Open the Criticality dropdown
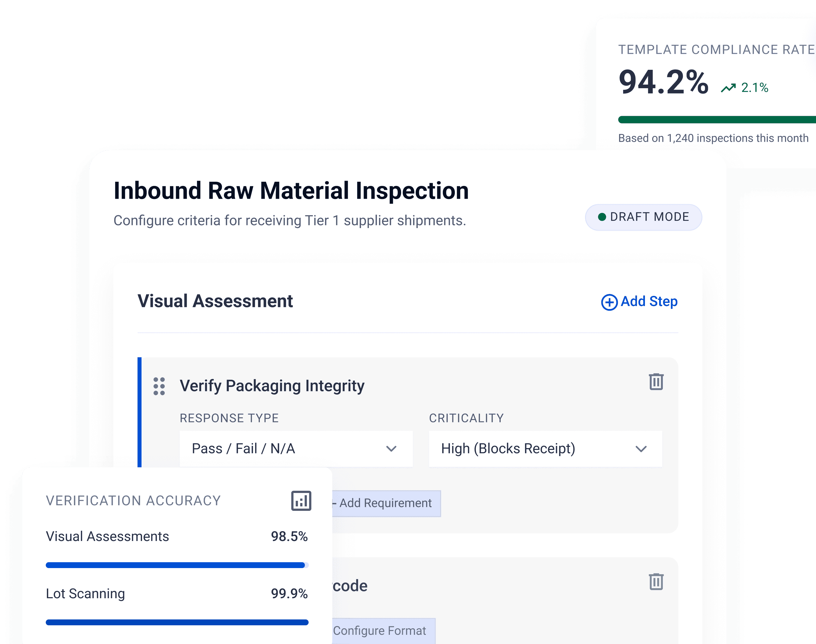816x644 pixels. [545, 449]
